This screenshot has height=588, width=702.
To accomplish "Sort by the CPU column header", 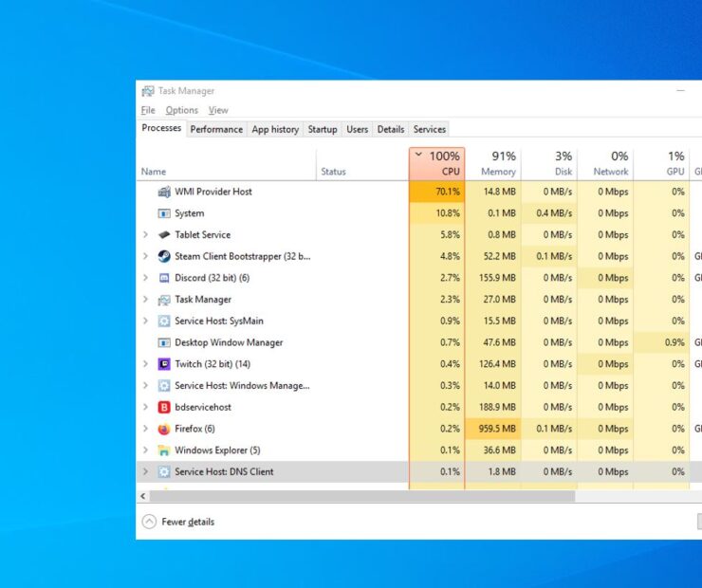I will [437, 164].
